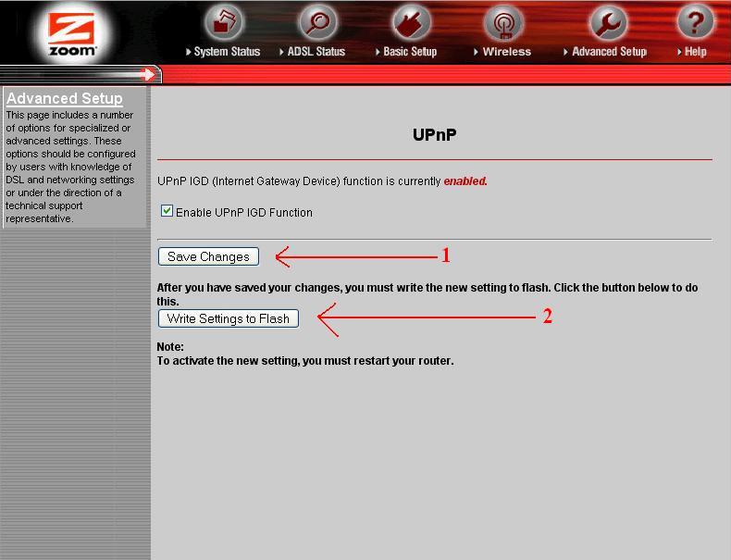Click the Save Changes button
This screenshot has width=731, height=560.
208,256
